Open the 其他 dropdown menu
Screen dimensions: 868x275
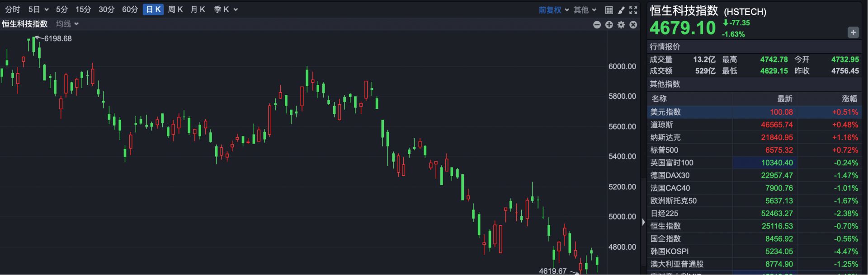pyautogui.click(x=585, y=10)
